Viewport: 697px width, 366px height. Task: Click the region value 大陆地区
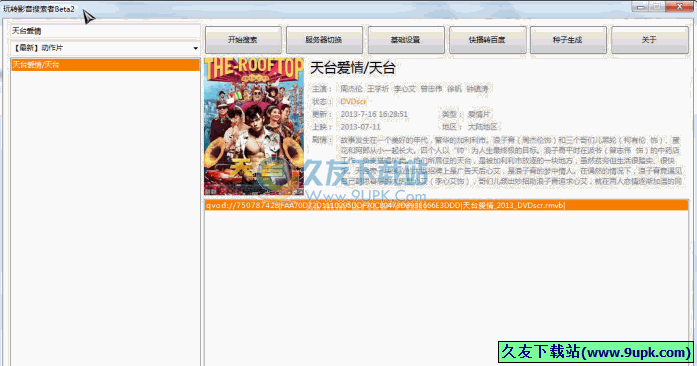tap(482, 127)
